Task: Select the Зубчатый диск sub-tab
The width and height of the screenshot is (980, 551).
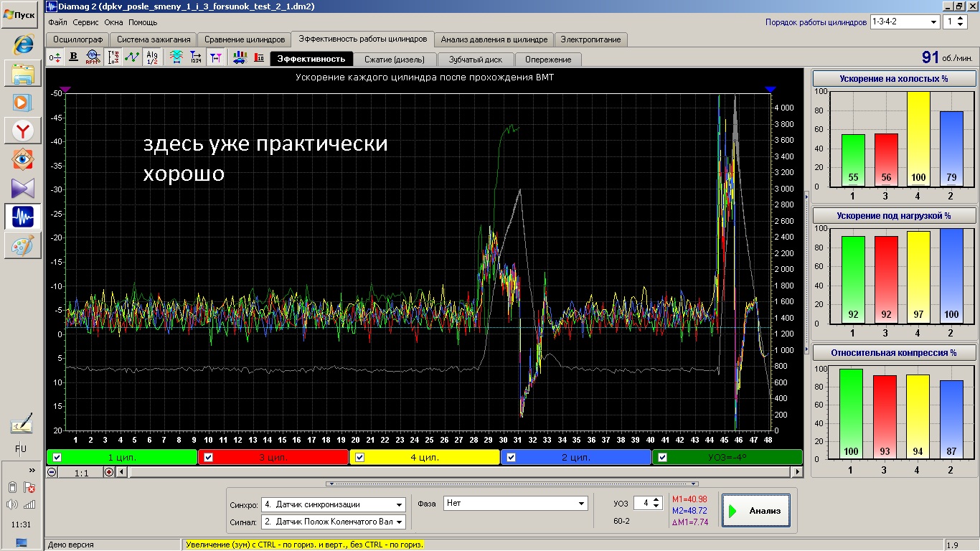Action: 476,60
